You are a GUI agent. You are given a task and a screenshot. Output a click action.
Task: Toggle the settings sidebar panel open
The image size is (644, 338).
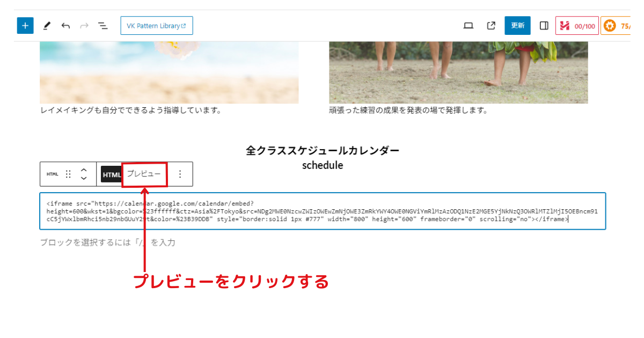point(544,25)
